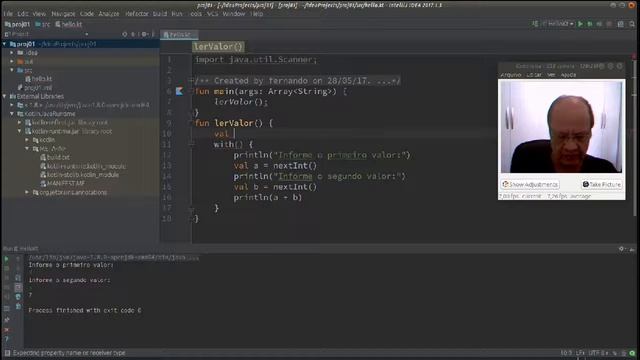
Task: Click Show Adjustments in camera window
Action: 530,184
